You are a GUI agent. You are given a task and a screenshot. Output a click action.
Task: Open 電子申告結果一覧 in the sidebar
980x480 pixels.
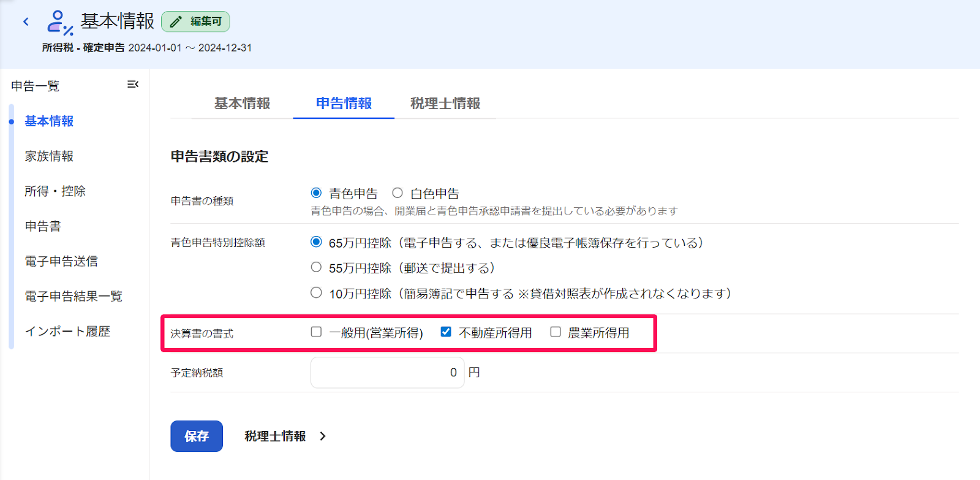click(73, 296)
